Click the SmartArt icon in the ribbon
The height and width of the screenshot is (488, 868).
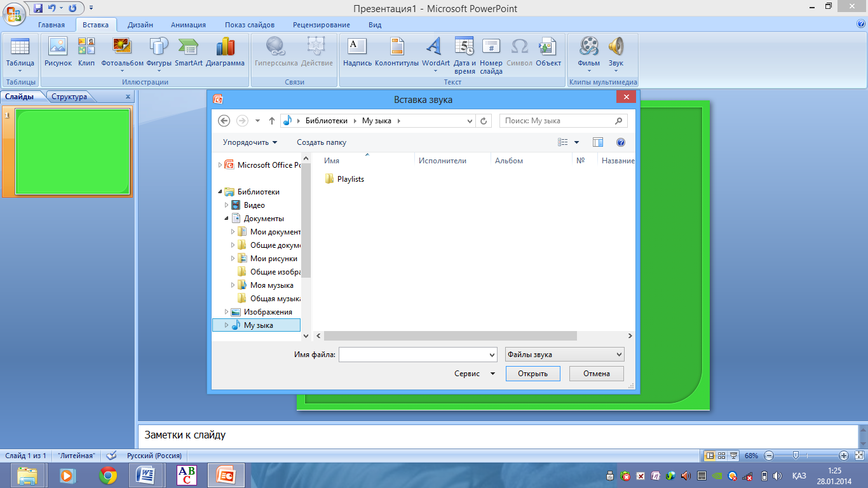(x=188, y=47)
